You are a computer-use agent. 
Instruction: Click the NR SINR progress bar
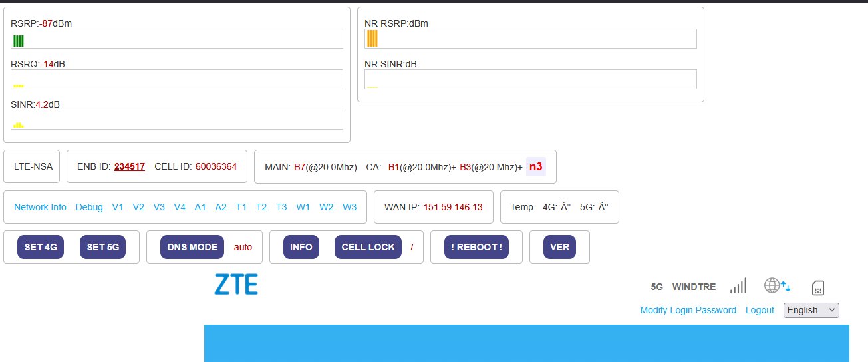[x=531, y=79]
